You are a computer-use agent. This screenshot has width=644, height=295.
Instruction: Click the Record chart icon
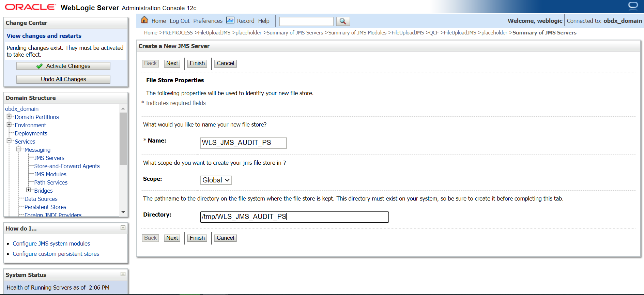coord(230,20)
